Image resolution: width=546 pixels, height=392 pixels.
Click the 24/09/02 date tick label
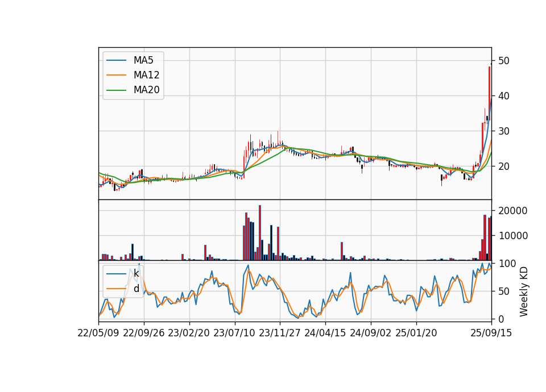click(x=370, y=333)
